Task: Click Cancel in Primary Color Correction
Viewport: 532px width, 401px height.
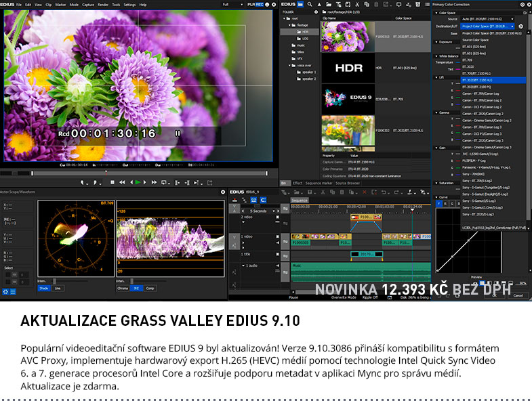Action: [x=518, y=295]
